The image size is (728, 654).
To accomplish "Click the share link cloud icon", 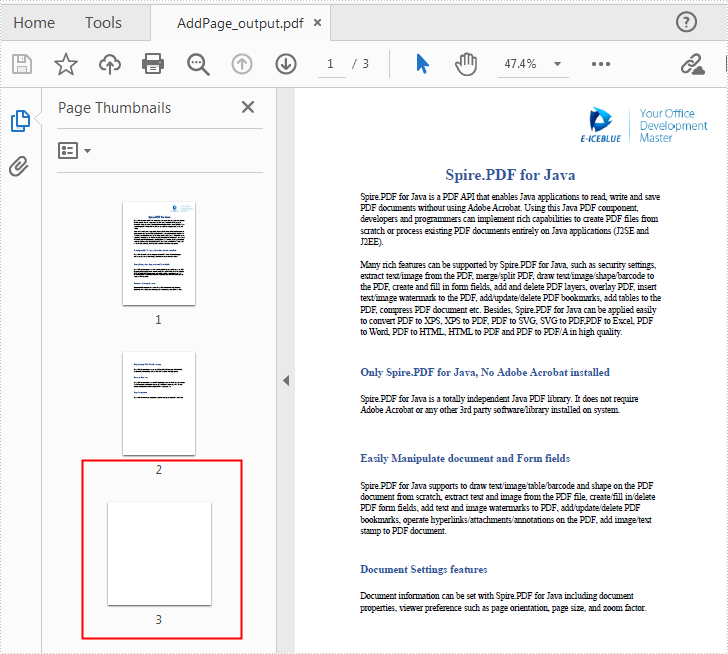I will (x=693, y=64).
